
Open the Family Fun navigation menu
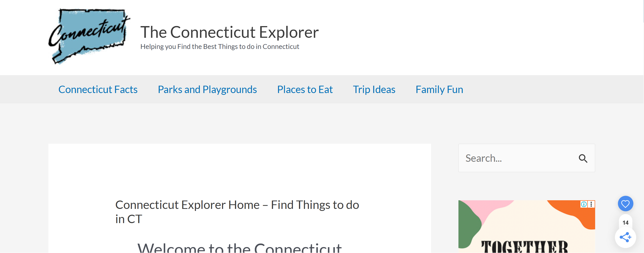(439, 89)
